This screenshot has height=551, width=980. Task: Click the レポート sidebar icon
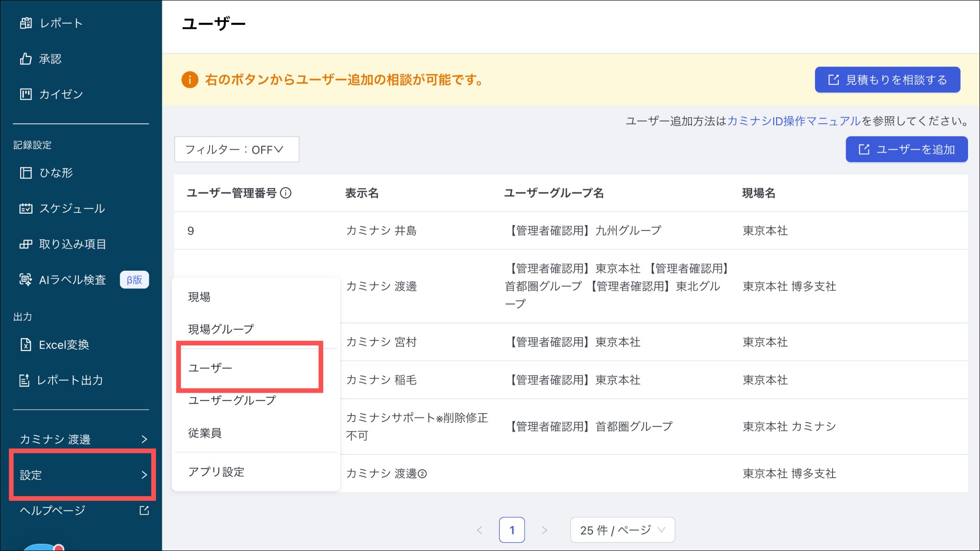(x=26, y=23)
